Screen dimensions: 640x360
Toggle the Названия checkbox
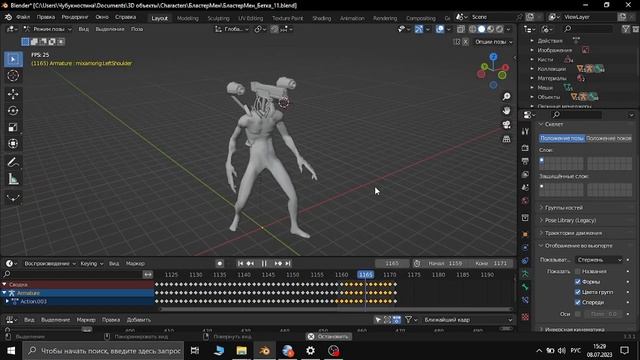coord(578,271)
